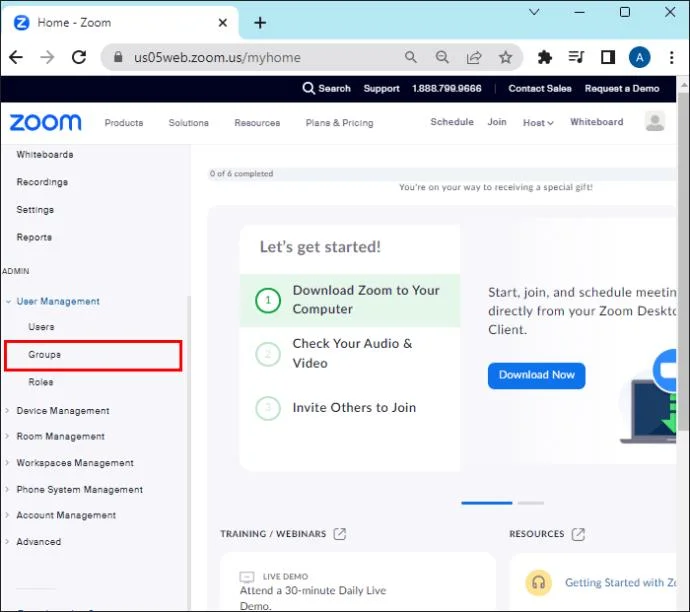Expand Account Management in sidebar
The height and width of the screenshot is (612, 690).
[66, 515]
